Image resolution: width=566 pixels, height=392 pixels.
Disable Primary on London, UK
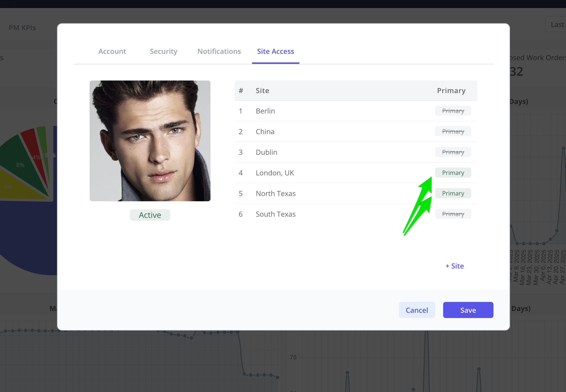tap(453, 173)
